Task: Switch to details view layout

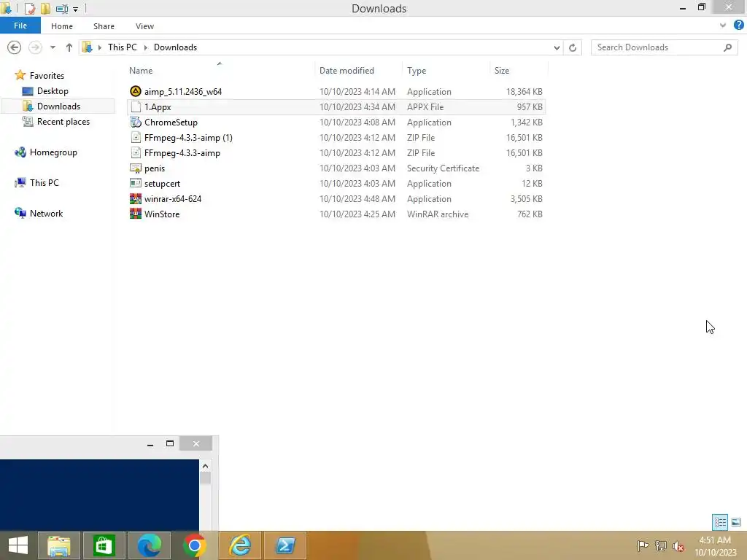Action: click(x=720, y=522)
